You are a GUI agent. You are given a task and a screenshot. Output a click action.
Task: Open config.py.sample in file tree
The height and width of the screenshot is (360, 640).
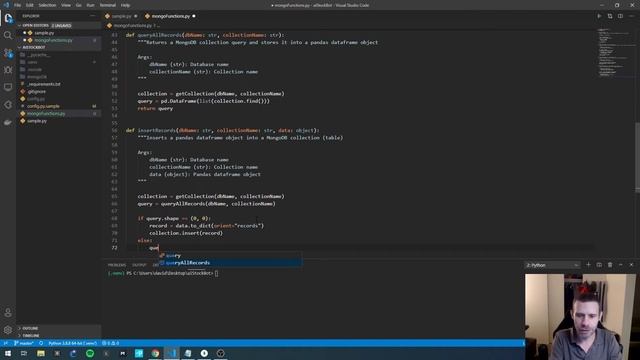coord(43,106)
